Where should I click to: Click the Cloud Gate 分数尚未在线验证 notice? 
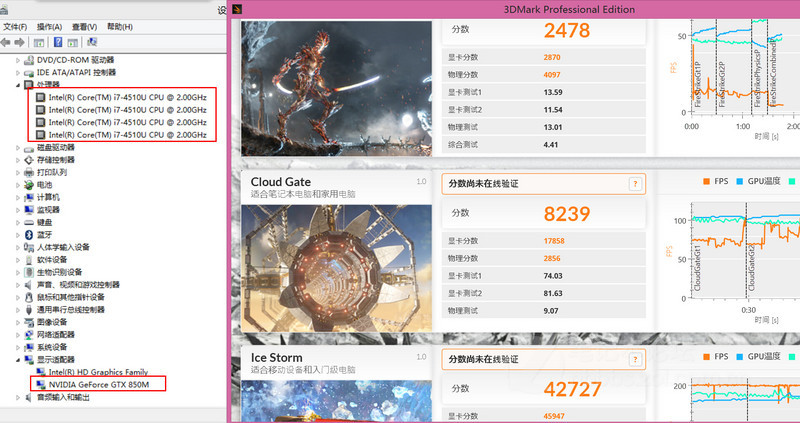point(543,184)
